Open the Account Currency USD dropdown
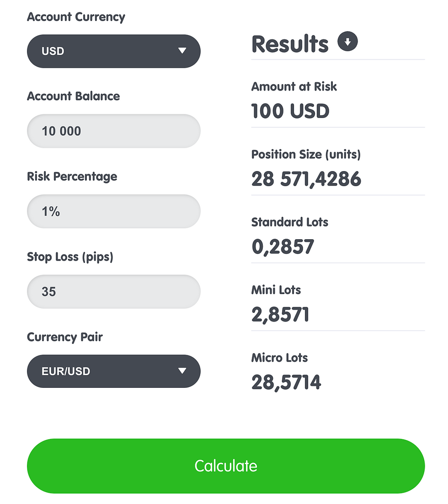The height and width of the screenshot is (504, 448). (113, 51)
